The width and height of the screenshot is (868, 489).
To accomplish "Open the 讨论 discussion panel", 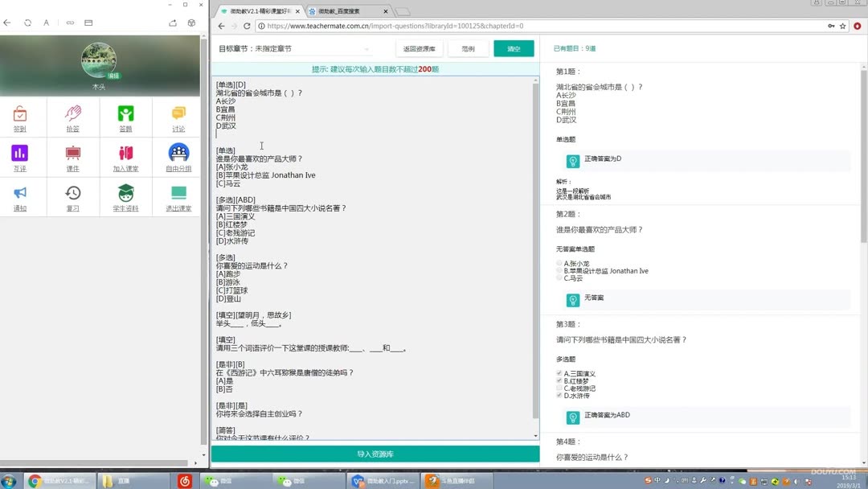I will coord(178,117).
